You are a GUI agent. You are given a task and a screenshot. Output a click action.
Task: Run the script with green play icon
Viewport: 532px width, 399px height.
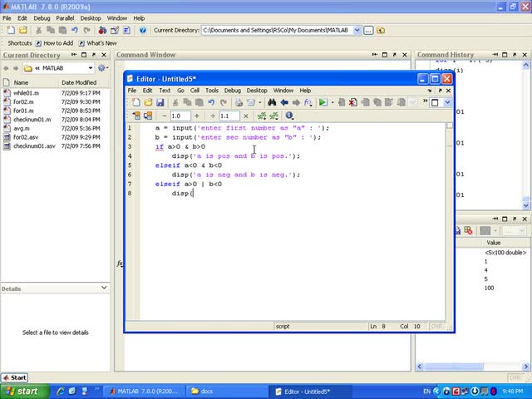pos(323,103)
